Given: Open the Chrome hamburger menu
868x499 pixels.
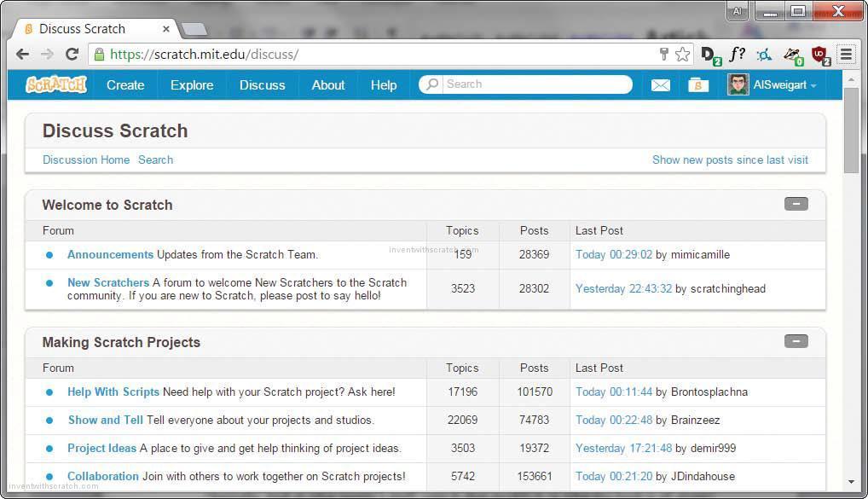Looking at the screenshot, I should [846, 55].
